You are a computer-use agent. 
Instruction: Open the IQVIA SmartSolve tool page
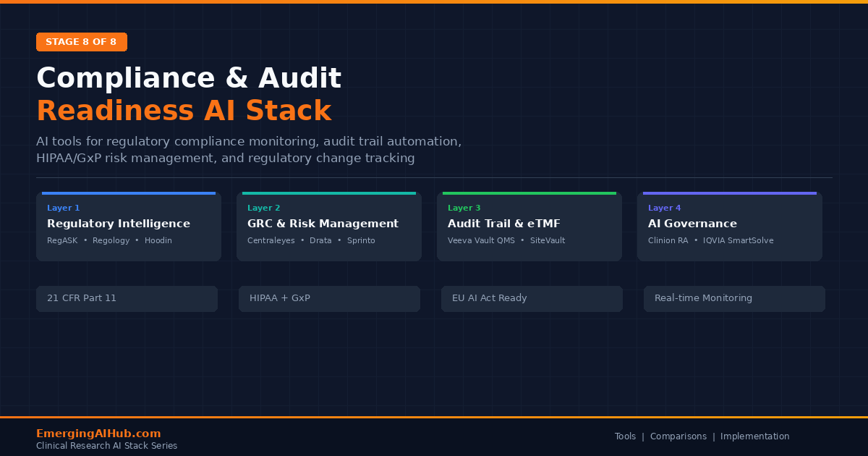(739, 240)
